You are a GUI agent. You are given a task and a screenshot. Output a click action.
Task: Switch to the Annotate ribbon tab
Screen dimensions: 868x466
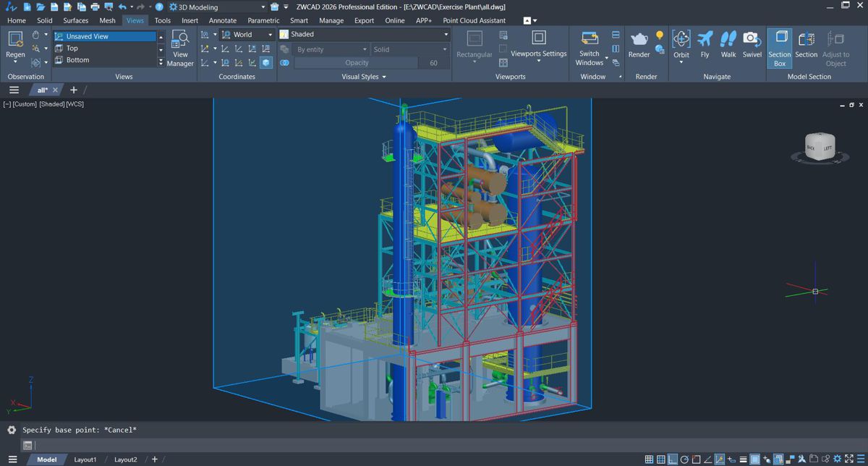pyautogui.click(x=223, y=20)
